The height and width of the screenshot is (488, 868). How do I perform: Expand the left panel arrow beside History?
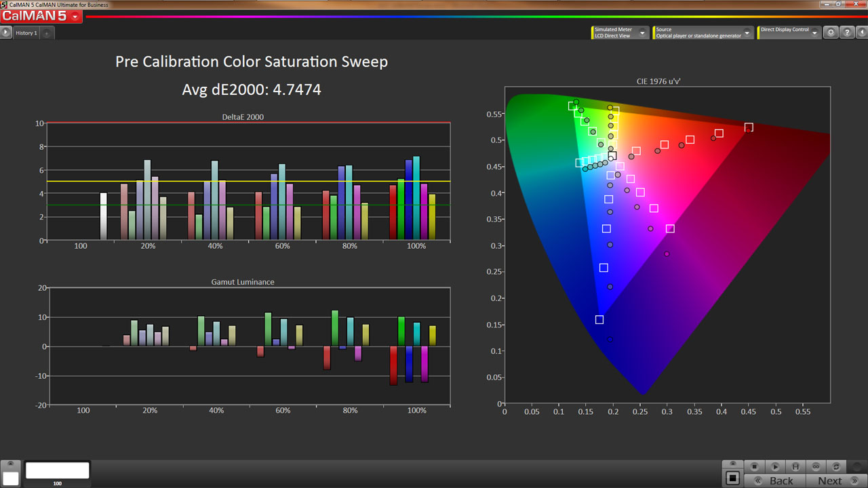click(x=6, y=32)
